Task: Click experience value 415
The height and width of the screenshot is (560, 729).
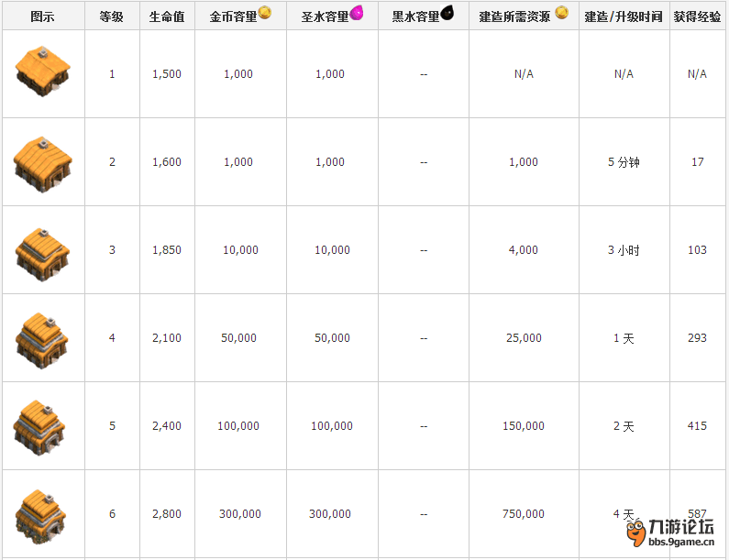Action: click(x=698, y=425)
